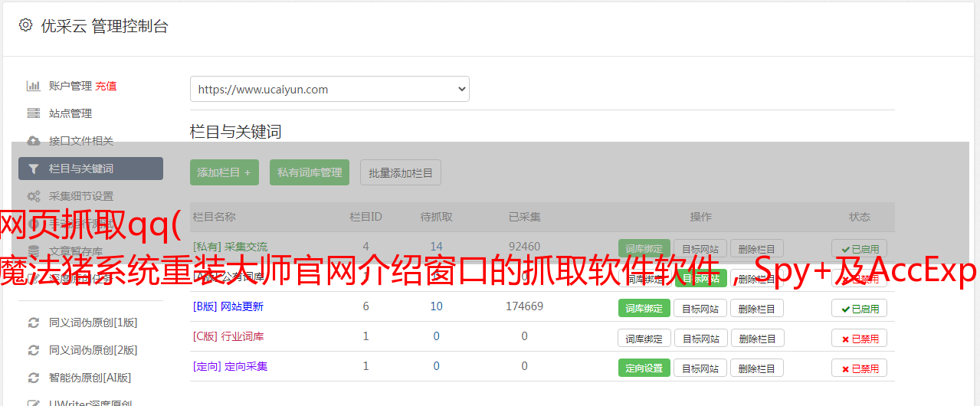Click 目标网站 in the 采集交流 row
Image resolution: width=980 pixels, height=406 pixels.
[x=700, y=249]
